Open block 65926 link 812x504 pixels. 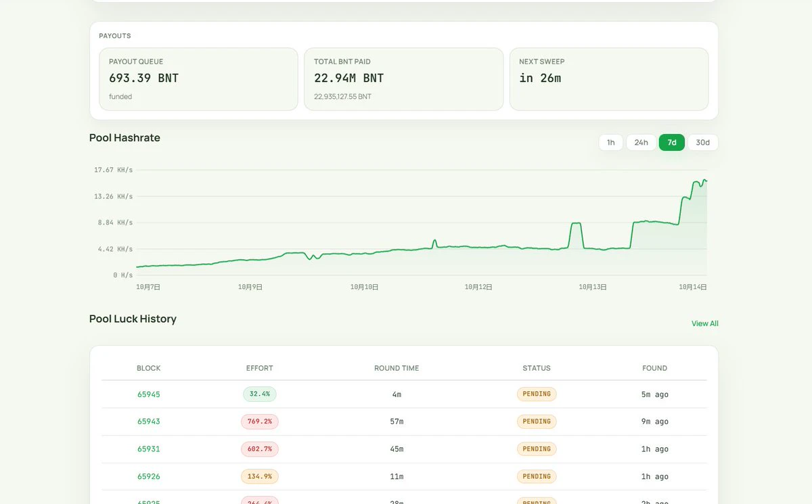pos(149,476)
